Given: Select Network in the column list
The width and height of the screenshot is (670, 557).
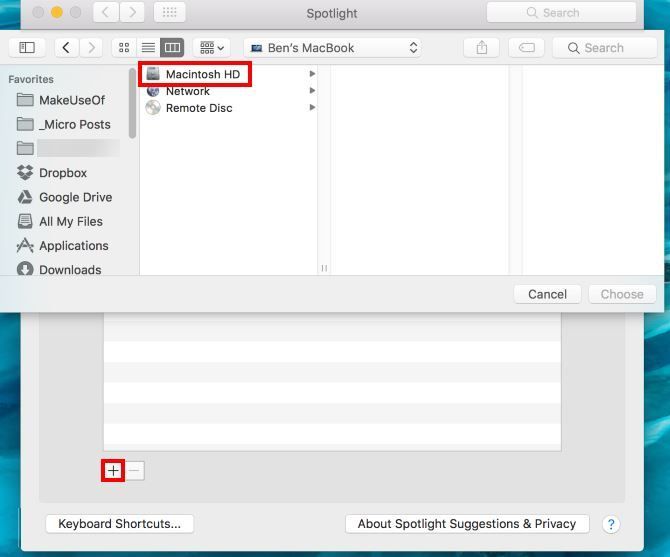Looking at the screenshot, I should [187, 91].
